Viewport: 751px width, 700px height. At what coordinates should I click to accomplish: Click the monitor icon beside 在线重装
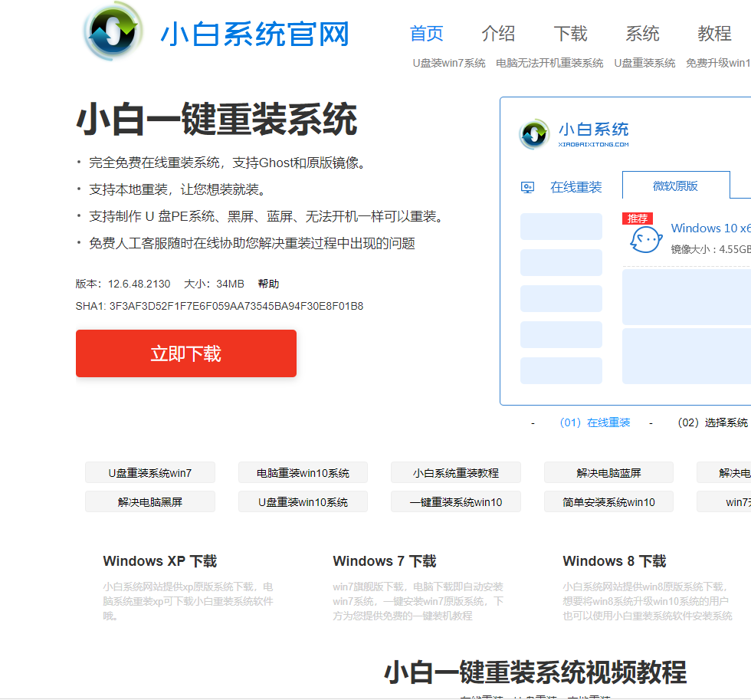click(527, 187)
